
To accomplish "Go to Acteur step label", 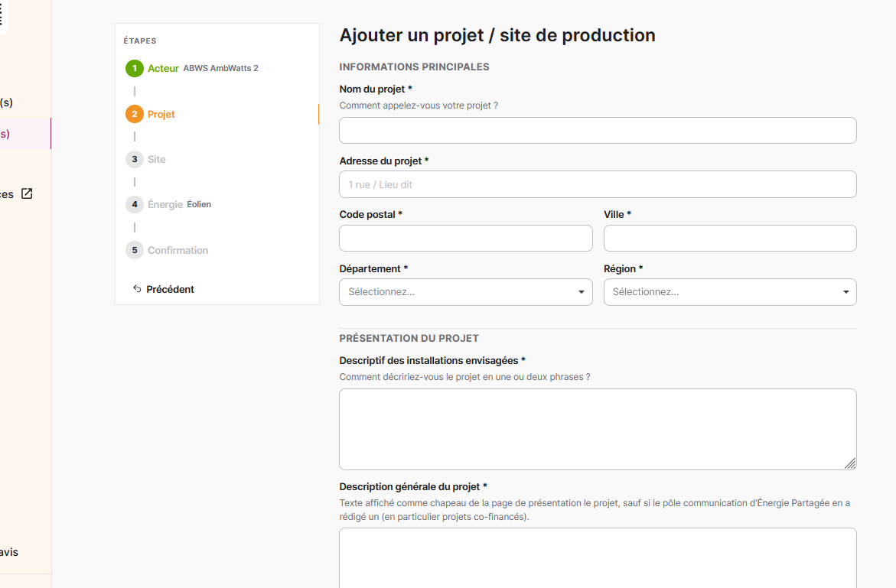I will tap(163, 69).
